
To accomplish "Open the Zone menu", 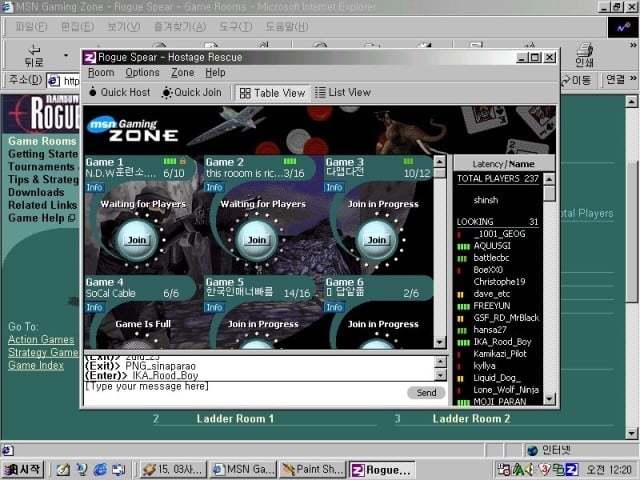I will 182,73.
